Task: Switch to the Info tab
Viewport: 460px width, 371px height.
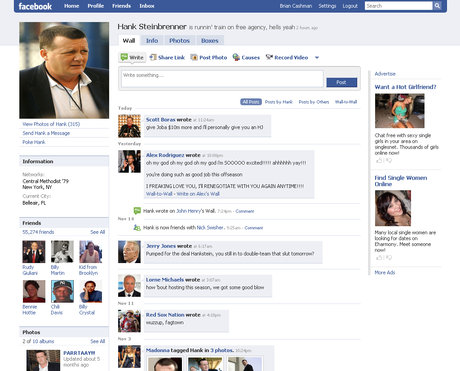Action: coord(152,40)
